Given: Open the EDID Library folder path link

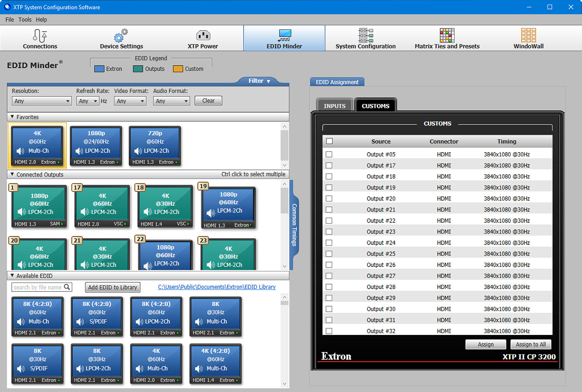Looking at the screenshot, I should [217, 287].
